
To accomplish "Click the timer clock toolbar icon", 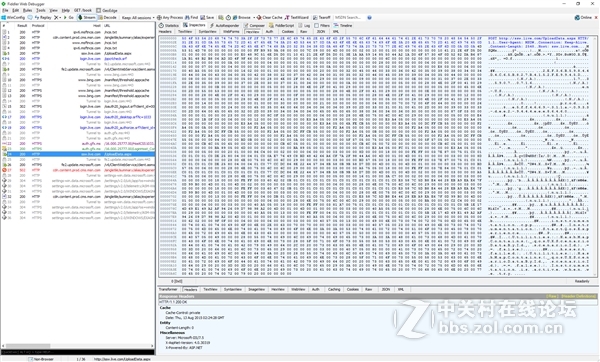I will 228,18.
